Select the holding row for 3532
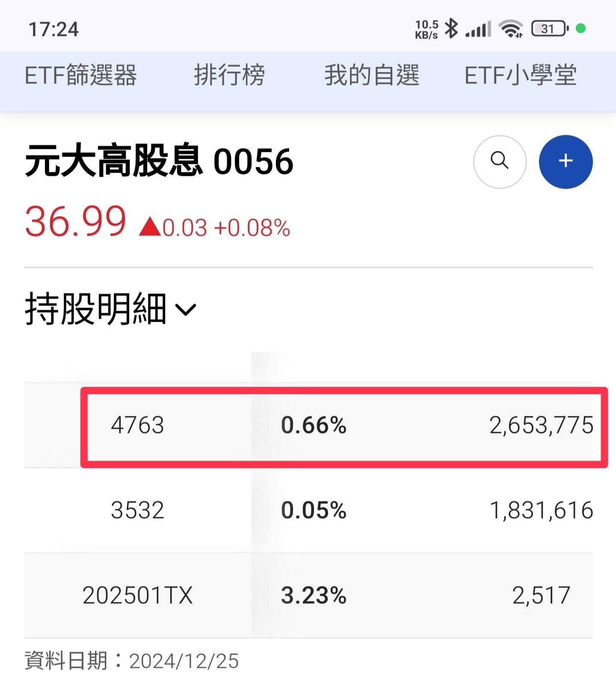This screenshot has height=694, width=616. tap(308, 510)
